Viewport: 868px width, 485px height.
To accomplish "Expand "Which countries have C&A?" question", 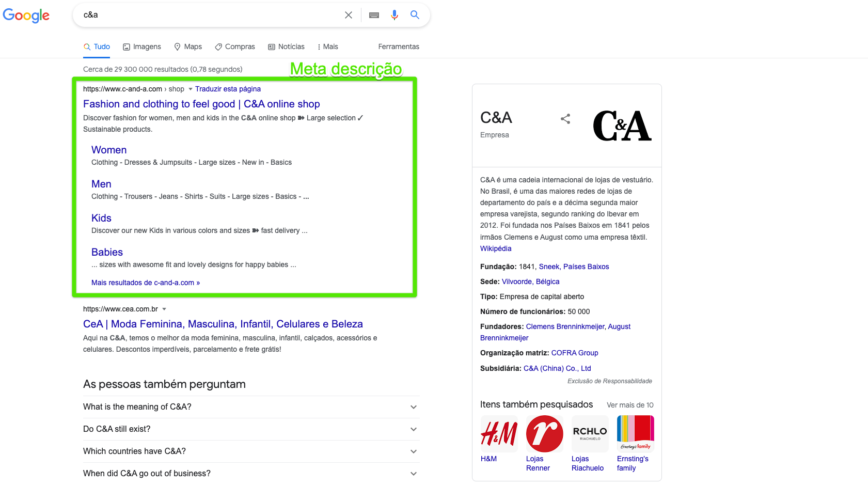I will pos(413,451).
